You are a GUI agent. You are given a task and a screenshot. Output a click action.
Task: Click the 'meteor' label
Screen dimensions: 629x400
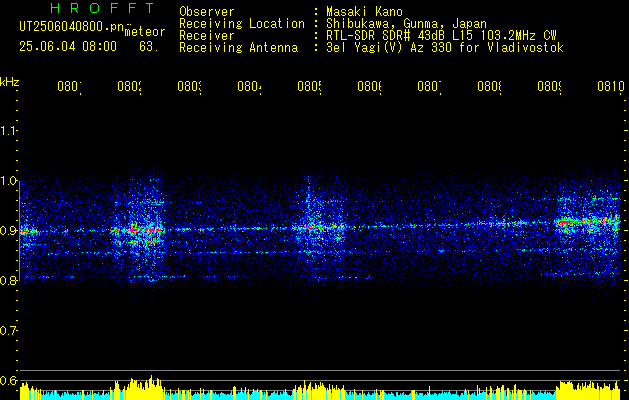coord(145,32)
